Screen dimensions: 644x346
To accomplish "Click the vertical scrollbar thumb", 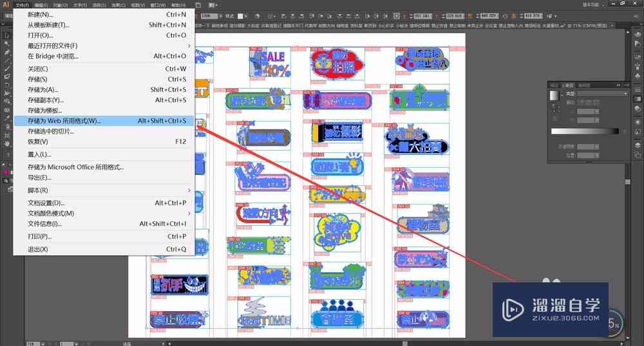I will [627, 181].
